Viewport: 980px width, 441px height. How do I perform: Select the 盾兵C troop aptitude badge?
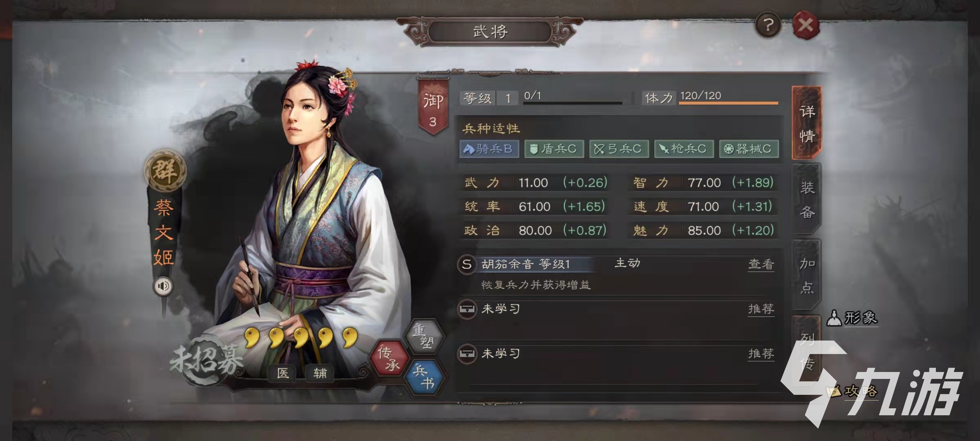tap(554, 149)
